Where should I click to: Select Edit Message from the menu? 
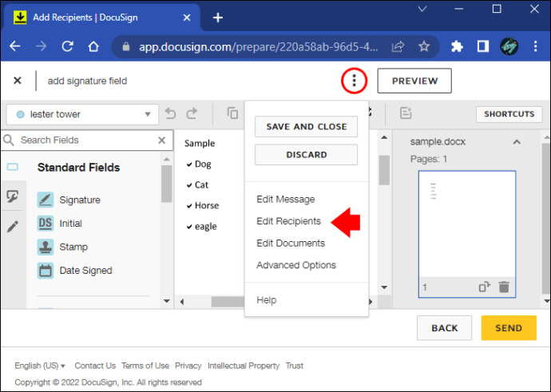285,199
